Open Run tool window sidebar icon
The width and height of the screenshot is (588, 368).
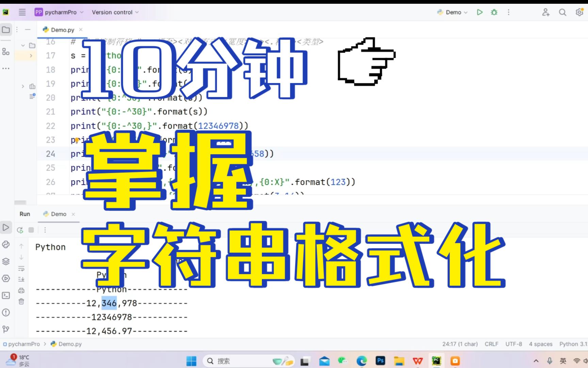point(6,227)
